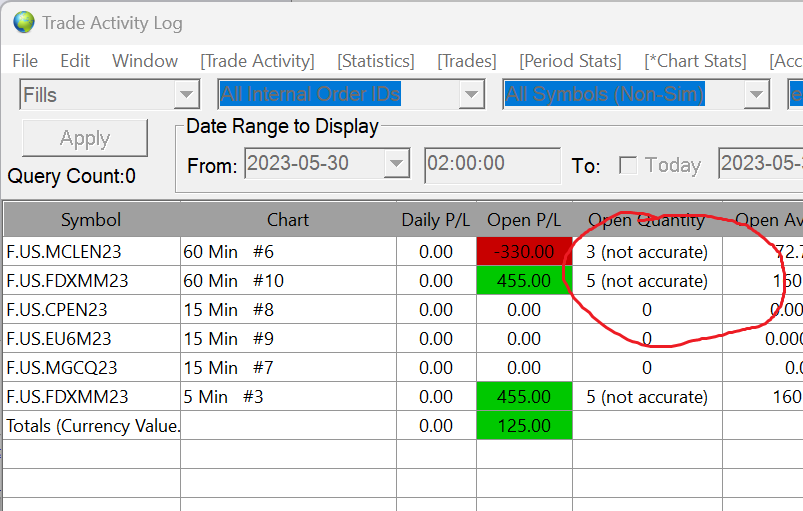Click the 15 Min #7 chart cell

288,368
